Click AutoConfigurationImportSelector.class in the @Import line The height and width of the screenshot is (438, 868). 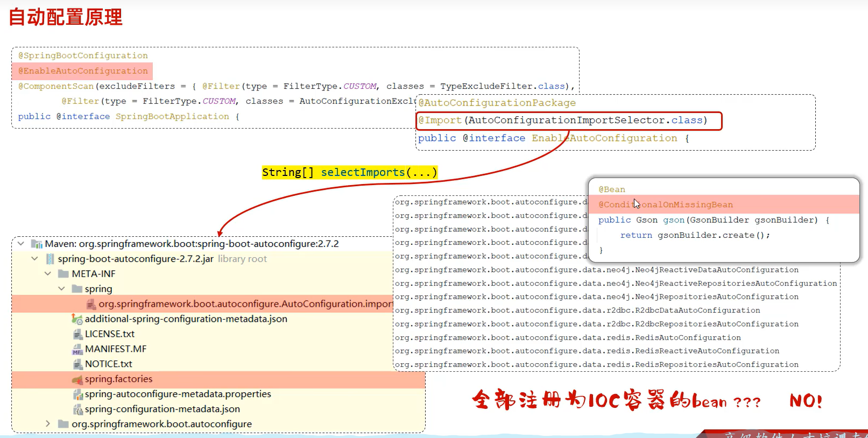pyautogui.click(x=585, y=121)
